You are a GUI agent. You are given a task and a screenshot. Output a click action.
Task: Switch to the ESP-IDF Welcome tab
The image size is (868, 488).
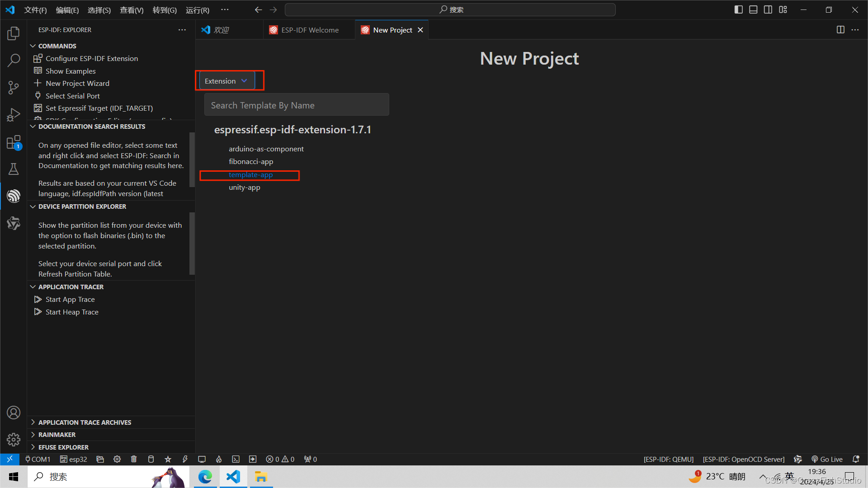pyautogui.click(x=310, y=30)
